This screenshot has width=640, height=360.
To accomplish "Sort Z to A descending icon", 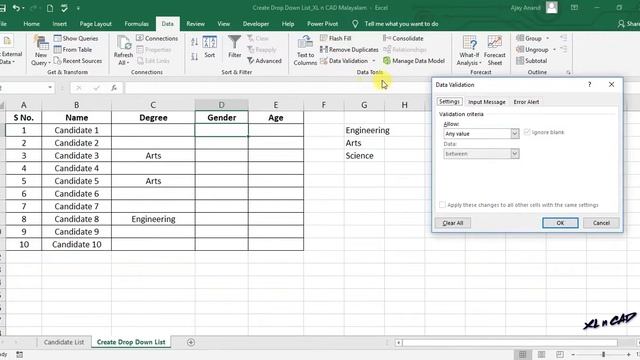I will pos(195,56).
